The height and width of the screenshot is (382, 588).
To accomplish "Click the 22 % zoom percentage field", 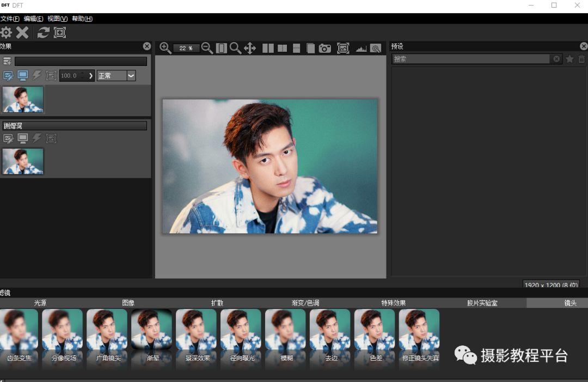I will point(186,48).
